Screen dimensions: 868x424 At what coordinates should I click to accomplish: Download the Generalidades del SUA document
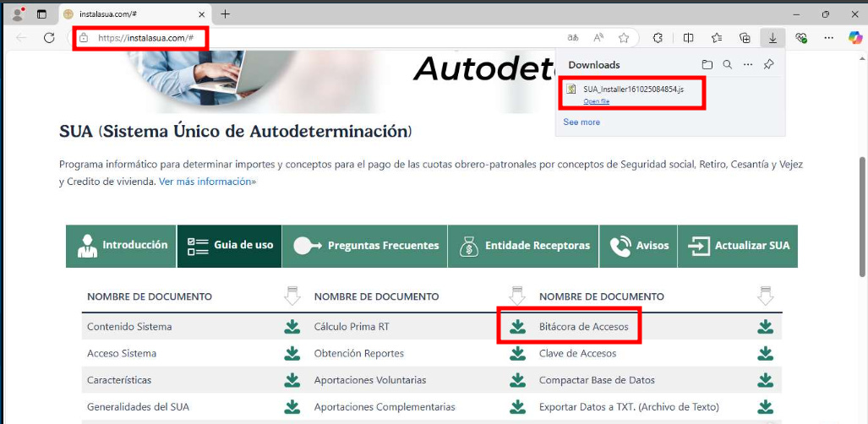(292, 407)
